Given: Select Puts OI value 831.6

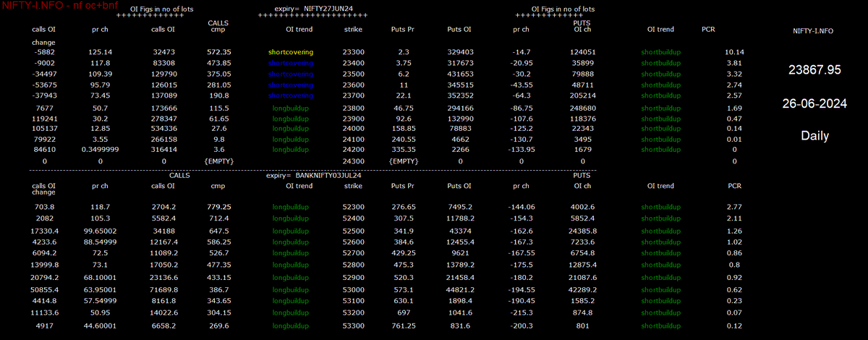Looking at the screenshot, I should pos(459,326).
